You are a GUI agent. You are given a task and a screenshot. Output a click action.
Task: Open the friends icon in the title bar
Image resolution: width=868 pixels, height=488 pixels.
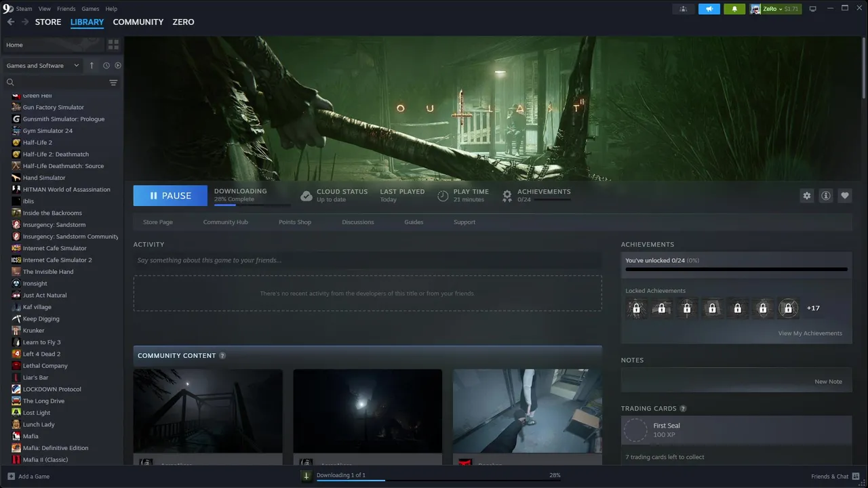click(684, 9)
